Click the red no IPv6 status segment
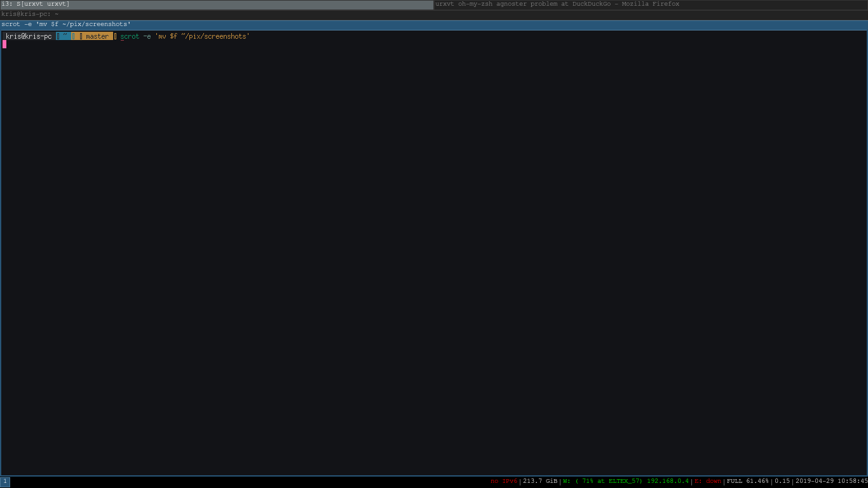 (504, 482)
